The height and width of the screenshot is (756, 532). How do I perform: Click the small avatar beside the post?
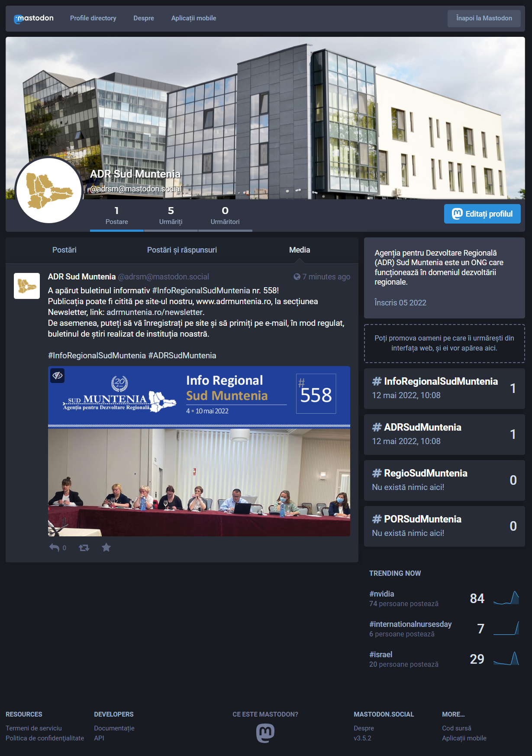tap(27, 286)
